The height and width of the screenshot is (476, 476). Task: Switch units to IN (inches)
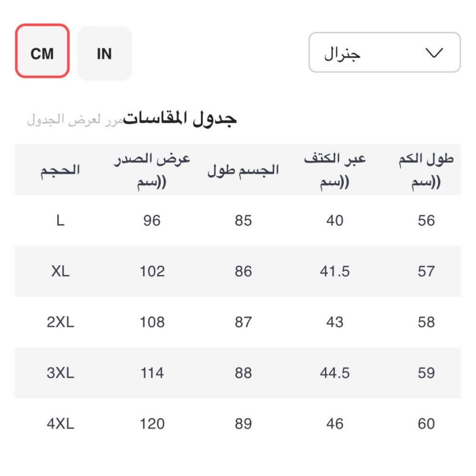(x=104, y=53)
